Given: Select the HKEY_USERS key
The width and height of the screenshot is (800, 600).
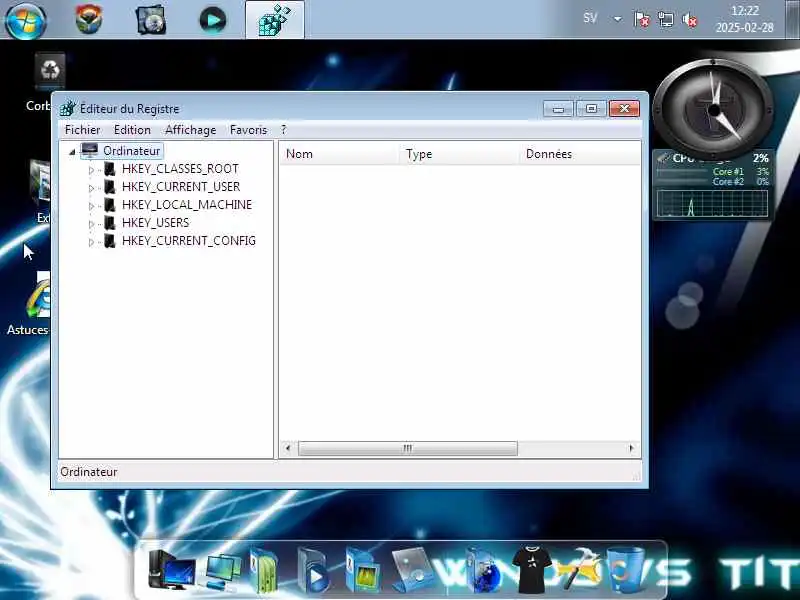Looking at the screenshot, I should click(155, 222).
